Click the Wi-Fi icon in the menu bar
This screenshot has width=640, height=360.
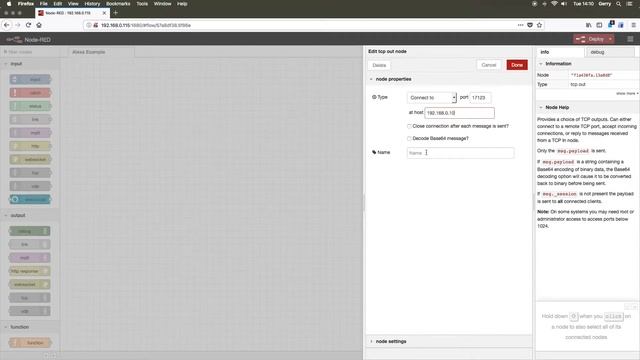[554, 4]
